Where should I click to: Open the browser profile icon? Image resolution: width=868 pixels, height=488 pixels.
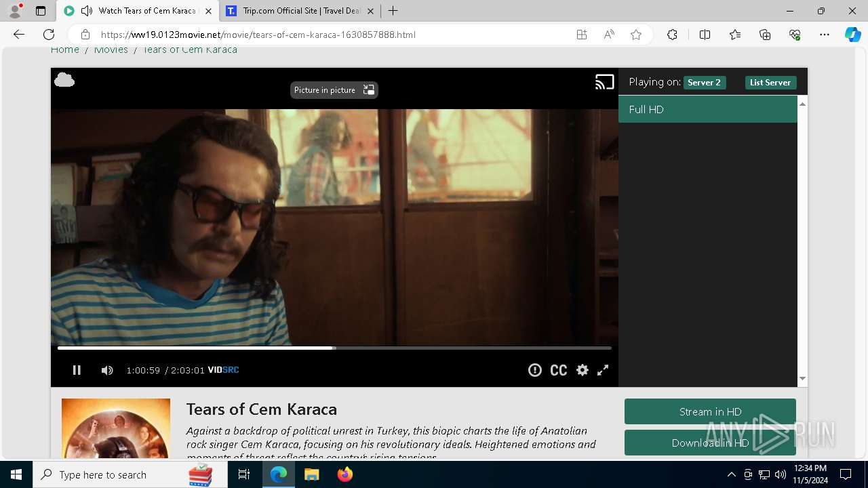pyautogui.click(x=15, y=11)
